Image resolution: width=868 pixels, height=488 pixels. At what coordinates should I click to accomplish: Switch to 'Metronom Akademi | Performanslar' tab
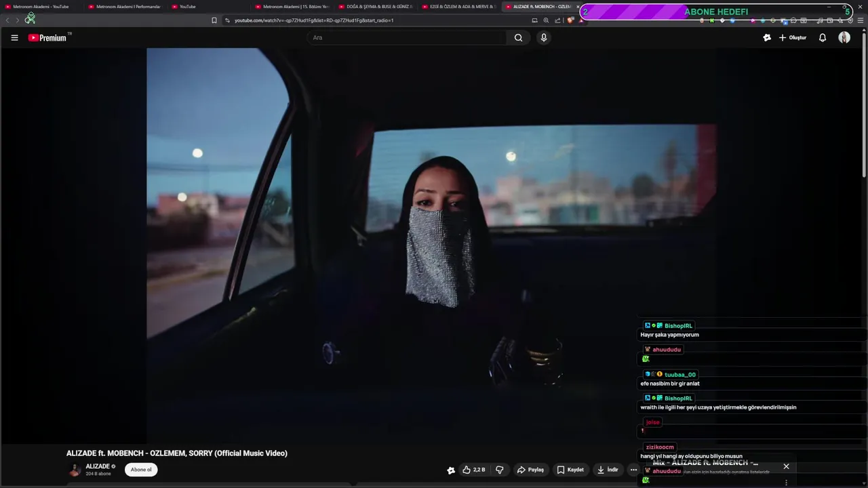pyautogui.click(x=125, y=7)
